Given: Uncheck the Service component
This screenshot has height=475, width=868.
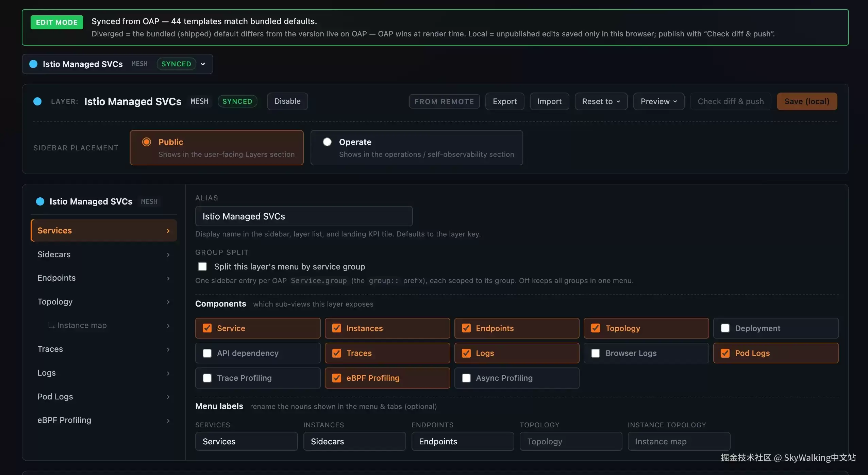Looking at the screenshot, I should pyautogui.click(x=207, y=328).
